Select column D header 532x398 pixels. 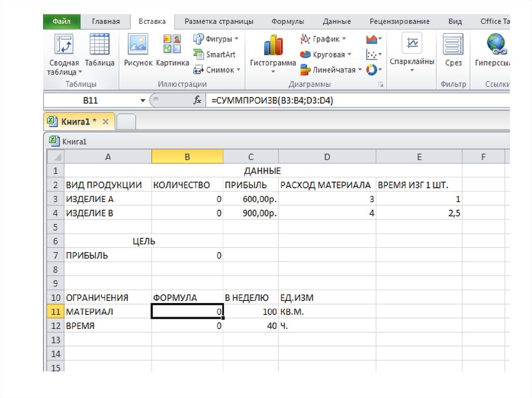327,157
